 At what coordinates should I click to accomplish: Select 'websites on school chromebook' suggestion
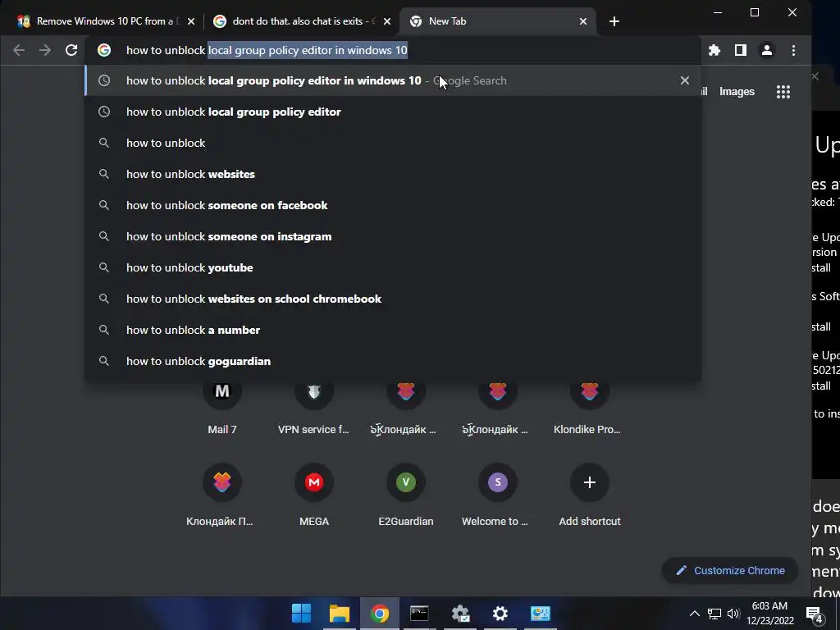393,299
